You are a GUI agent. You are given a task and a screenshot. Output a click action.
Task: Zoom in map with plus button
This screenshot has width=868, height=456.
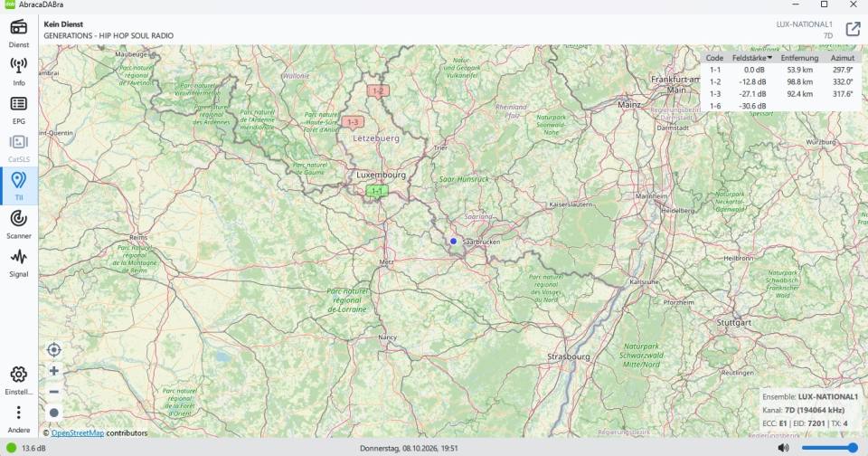pyautogui.click(x=53, y=371)
